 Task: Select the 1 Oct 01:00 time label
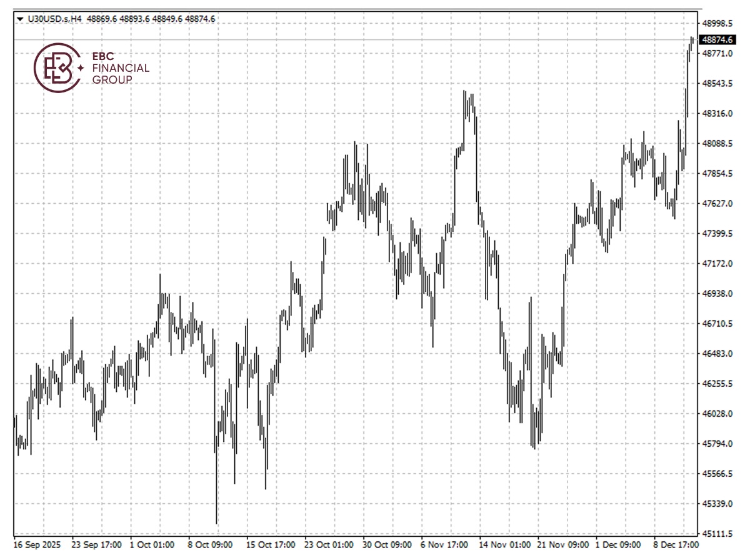point(152,545)
